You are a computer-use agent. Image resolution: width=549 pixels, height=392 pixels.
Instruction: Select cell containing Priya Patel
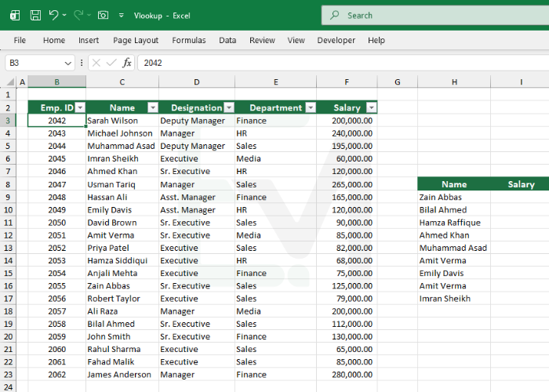[x=122, y=248]
